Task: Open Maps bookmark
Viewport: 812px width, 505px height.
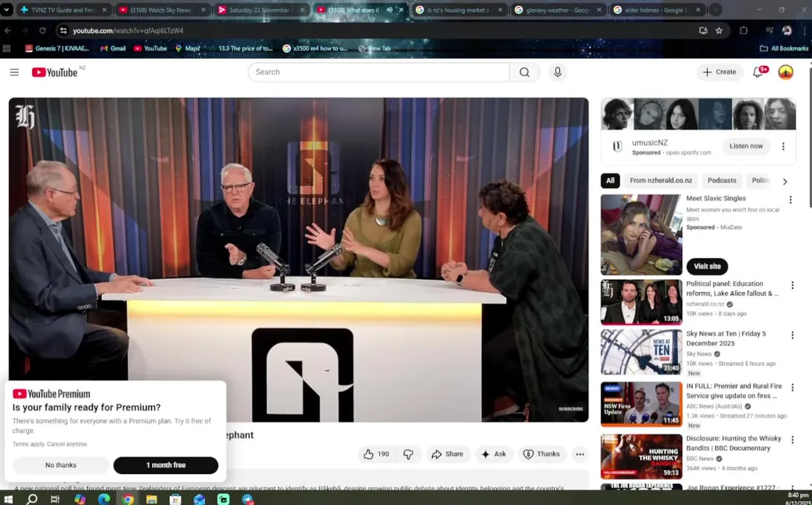Action: pos(187,48)
